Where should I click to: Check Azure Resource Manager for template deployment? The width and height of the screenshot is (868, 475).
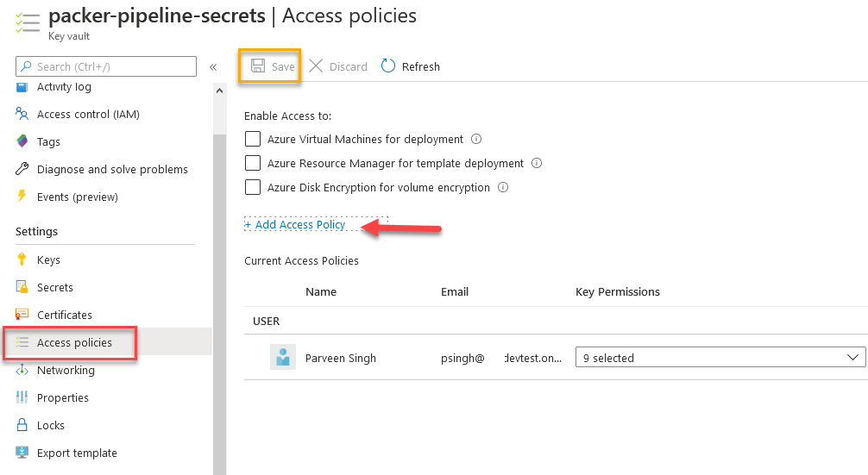(253, 163)
